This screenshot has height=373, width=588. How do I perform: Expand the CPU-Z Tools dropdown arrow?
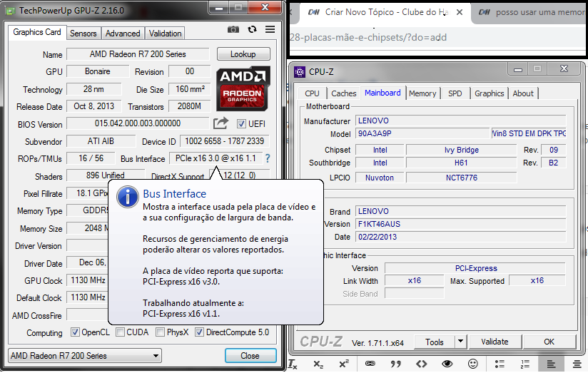tap(460, 342)
